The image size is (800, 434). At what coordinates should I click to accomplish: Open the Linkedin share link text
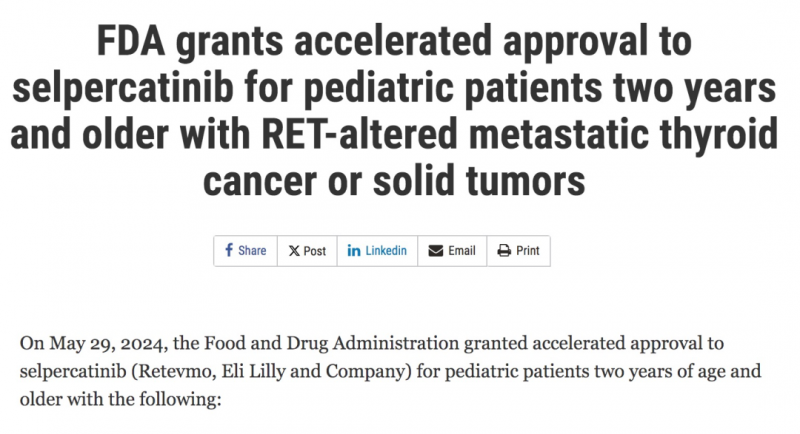coord(386,250)
